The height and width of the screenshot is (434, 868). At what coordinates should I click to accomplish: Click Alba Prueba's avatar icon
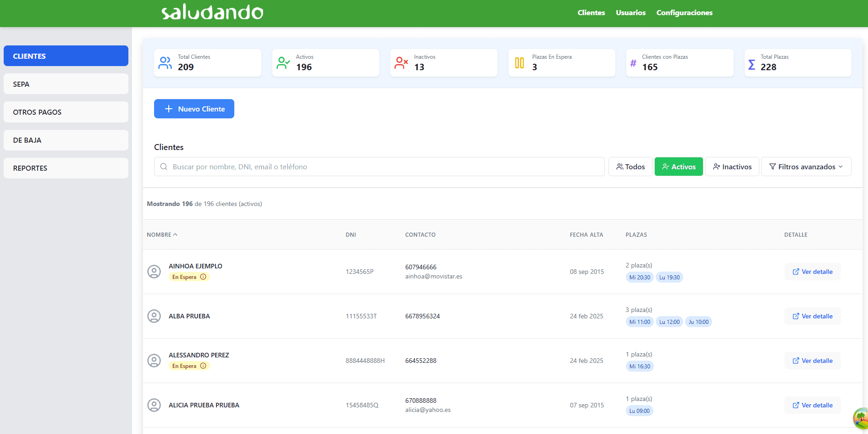154,316
